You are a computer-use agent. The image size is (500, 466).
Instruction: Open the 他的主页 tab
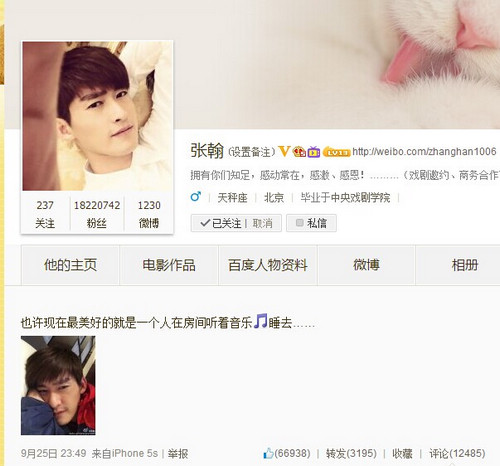point(70,265)
